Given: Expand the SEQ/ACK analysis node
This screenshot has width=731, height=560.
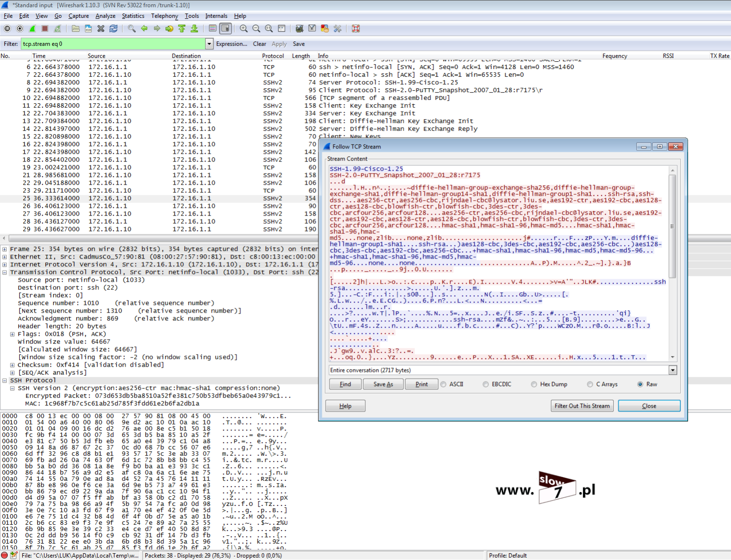Looking at the screenshot, I should 12,373.
